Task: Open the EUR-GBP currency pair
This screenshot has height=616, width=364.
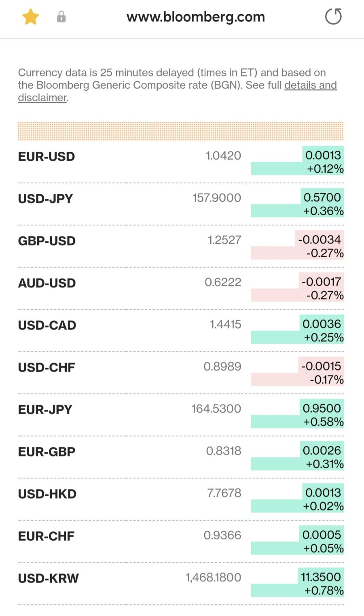Action: pyautogui.click(x=47, y=452)
